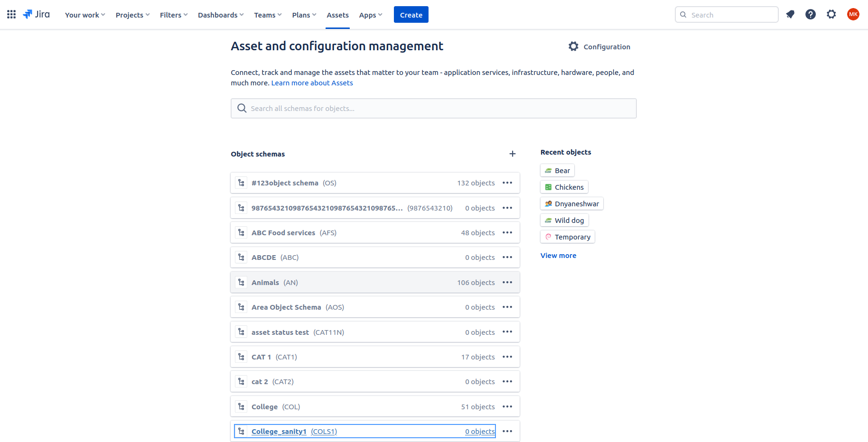This screenshot has width=868, height=442.
Task: Open more actions for Animals schema
Action: pyautogui.click(x=507, y=283)
